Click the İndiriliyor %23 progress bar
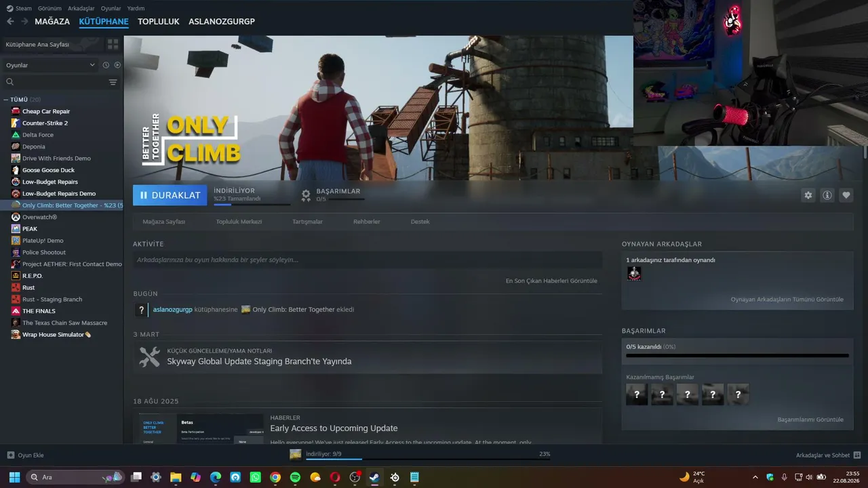The image size is (868, 488). [x=252, y=204]
